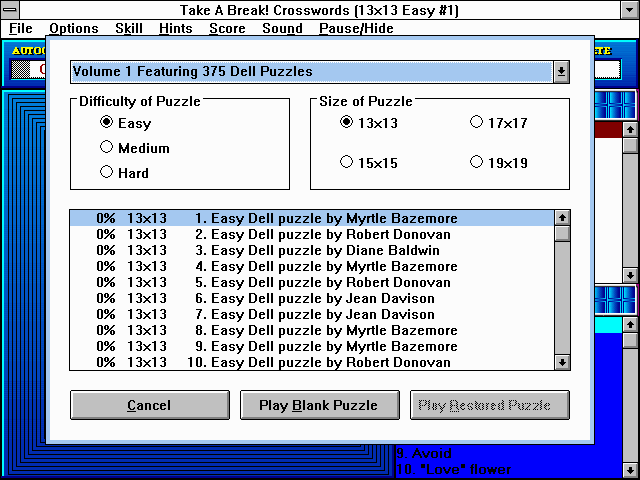Click the puzzle list scroll up arrow
Image resolution: width=640 pixels, height=480 pixels.
(562, 217)
